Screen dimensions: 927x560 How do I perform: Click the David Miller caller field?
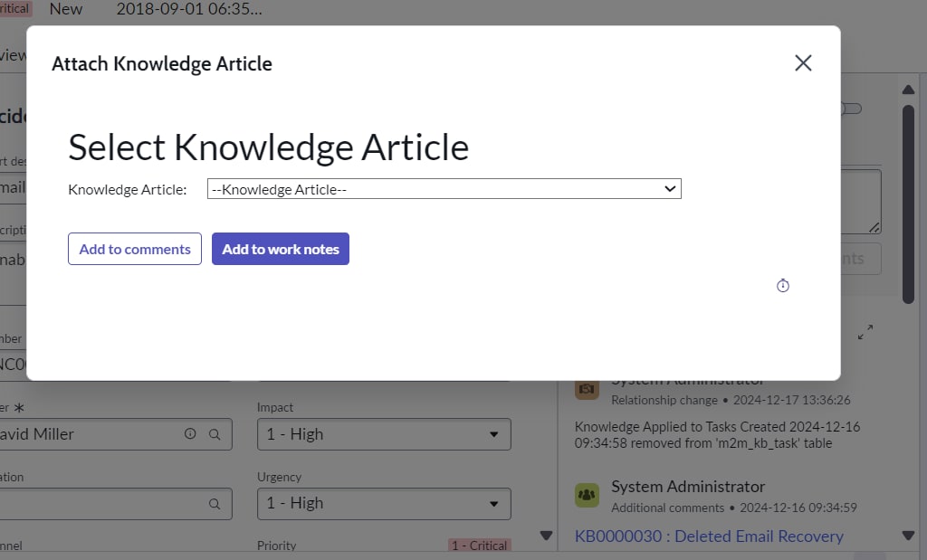pos(116,434)
